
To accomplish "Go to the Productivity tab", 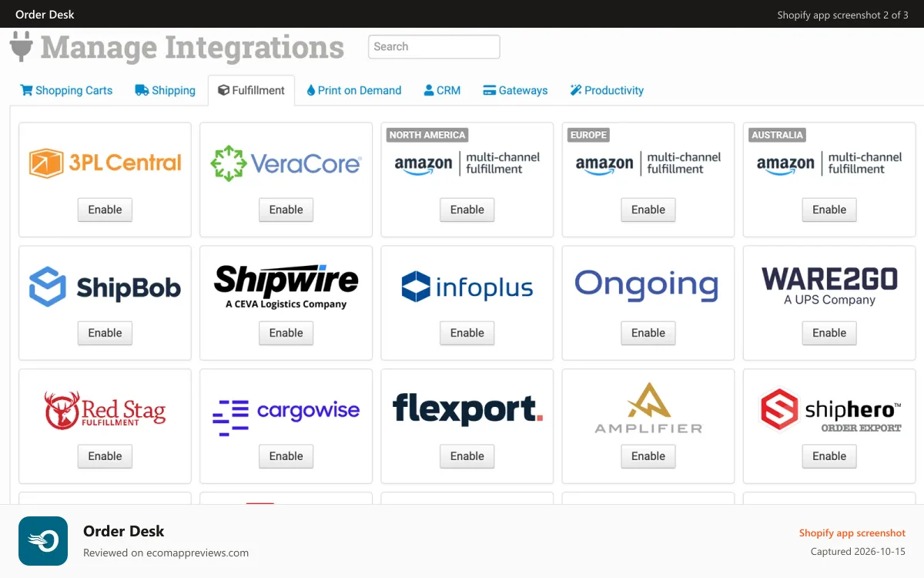I will coord(607,90).
